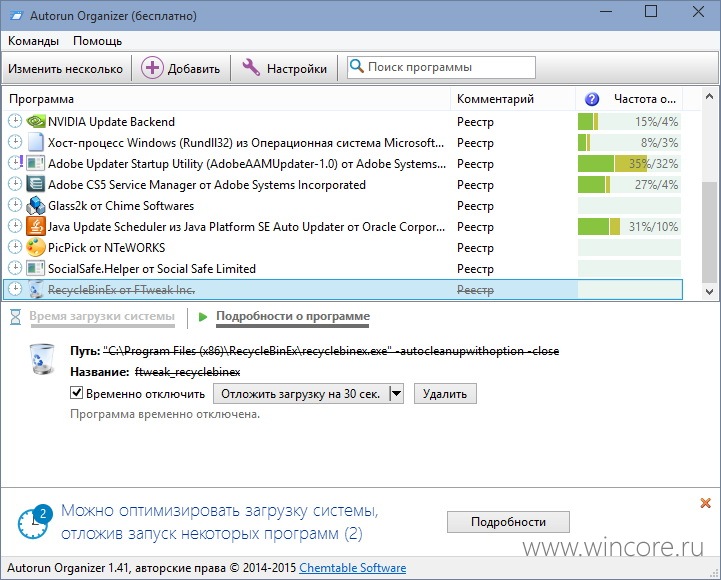Click the Adobe Updater Startup Utility icon

pos(35,163)
